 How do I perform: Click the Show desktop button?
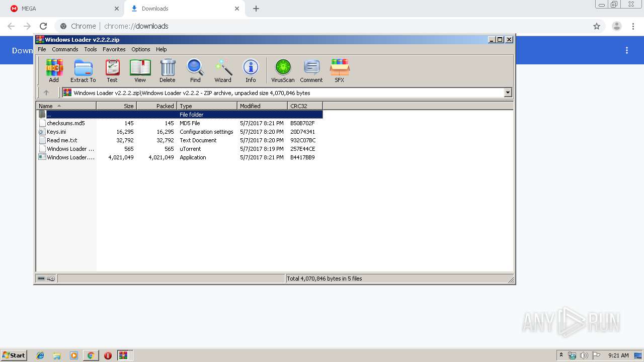[638, 355]
